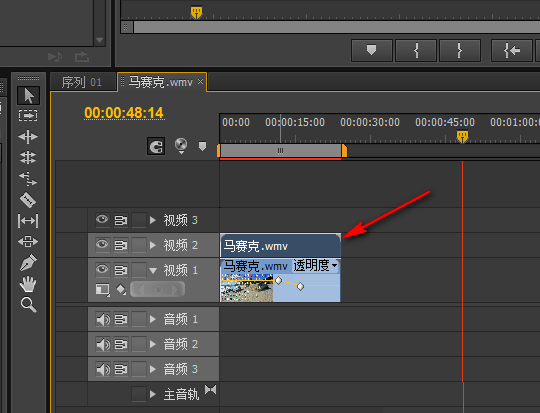Click the timeline playhead marker

463,137
